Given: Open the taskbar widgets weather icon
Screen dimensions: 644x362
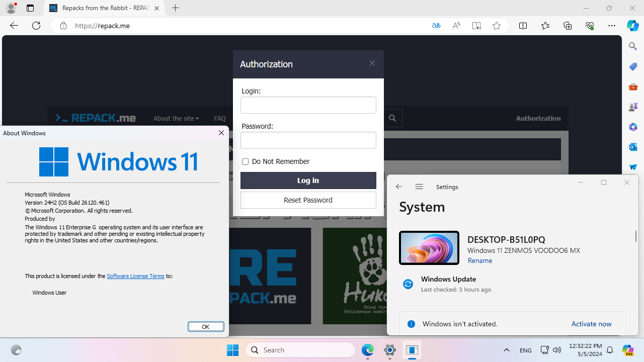Looking at the screenshot, I should coord(16,350).
